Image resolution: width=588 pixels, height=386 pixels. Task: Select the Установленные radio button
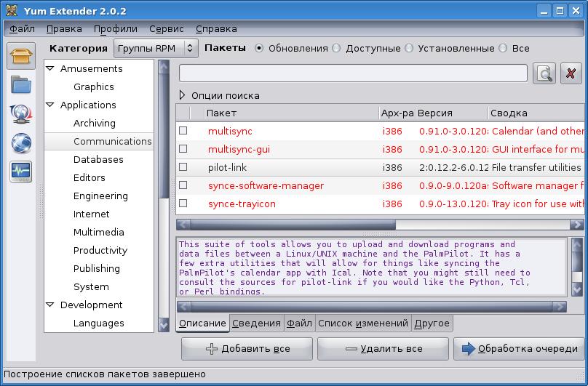pyautogui.click(x=409, y=49)
